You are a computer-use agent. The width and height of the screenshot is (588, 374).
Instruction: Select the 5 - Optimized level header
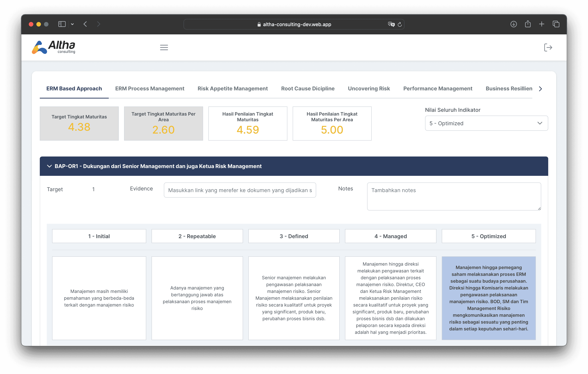point(489,236)
